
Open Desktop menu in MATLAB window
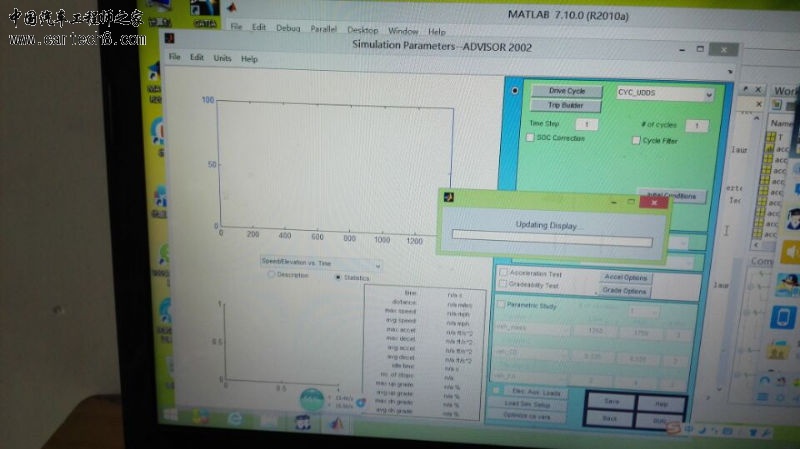click(363, 30)
